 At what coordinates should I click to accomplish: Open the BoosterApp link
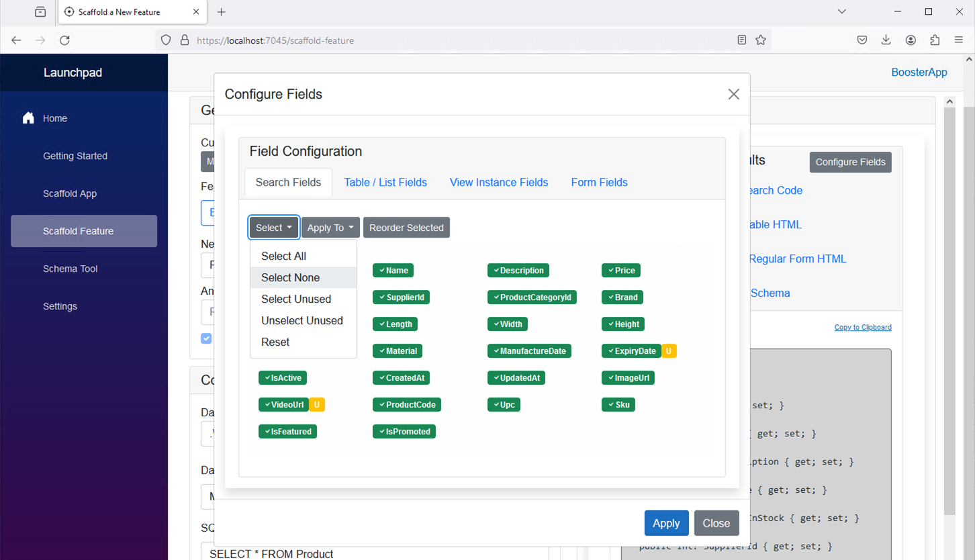point(919,73)
